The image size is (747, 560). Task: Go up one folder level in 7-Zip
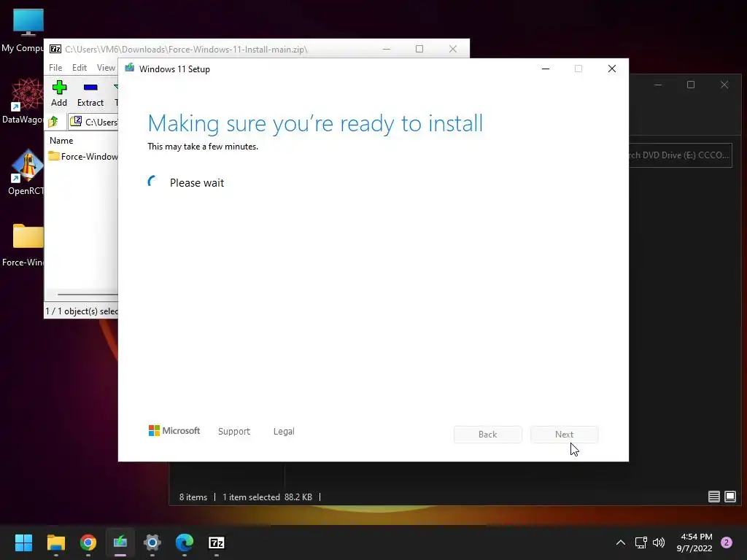[54, 122]
